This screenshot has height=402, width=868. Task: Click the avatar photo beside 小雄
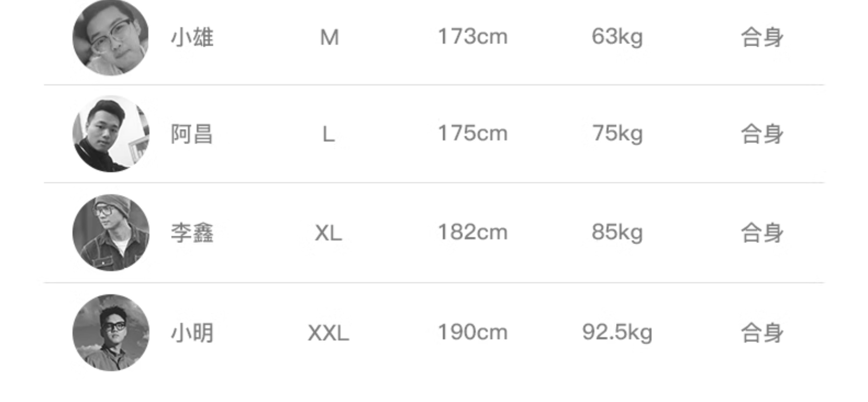coord(111,37)
